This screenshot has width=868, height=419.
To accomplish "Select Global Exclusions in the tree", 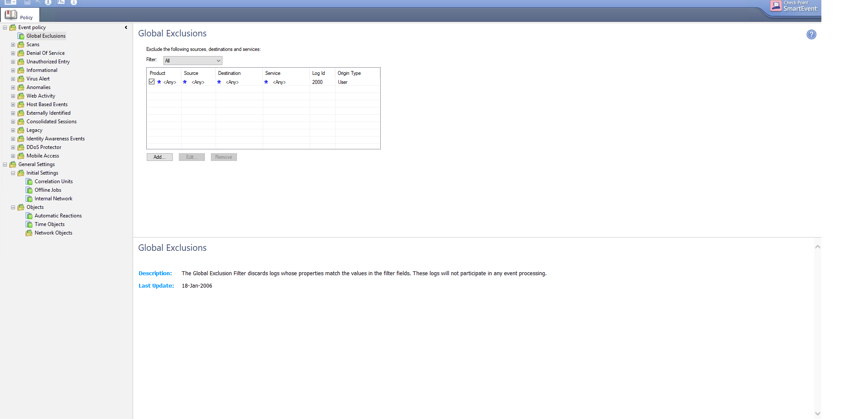I will (x=45, y=36).
